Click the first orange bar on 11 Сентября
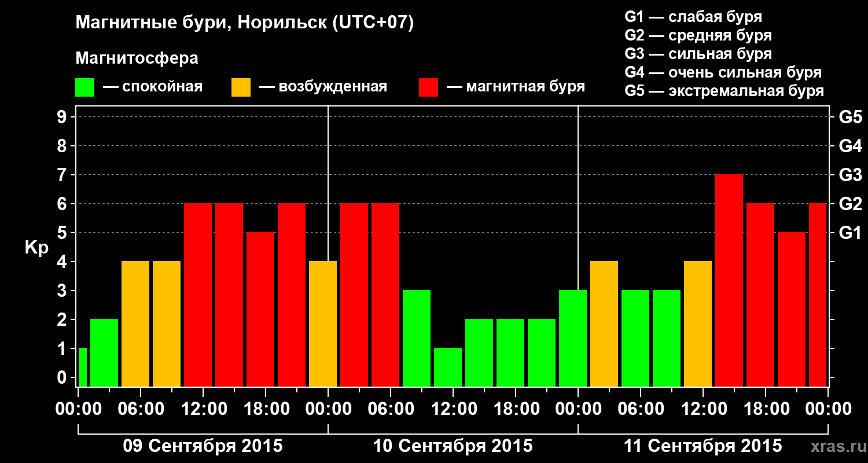868x463 pixels. (604, 324)
